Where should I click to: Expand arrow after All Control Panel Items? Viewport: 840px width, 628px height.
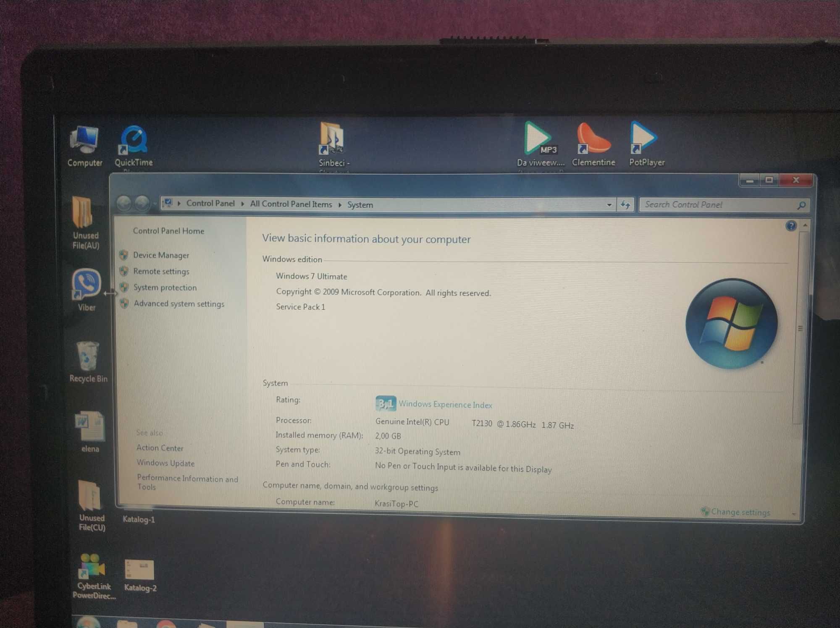[340, 205]
